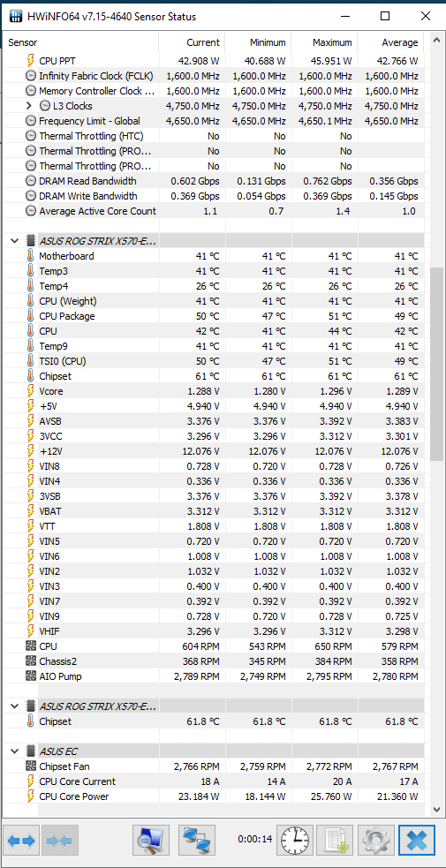The height and width of the screenshot is (868, 446).
Task: Select the VIN8 voltage row
Action: point(214,466)
